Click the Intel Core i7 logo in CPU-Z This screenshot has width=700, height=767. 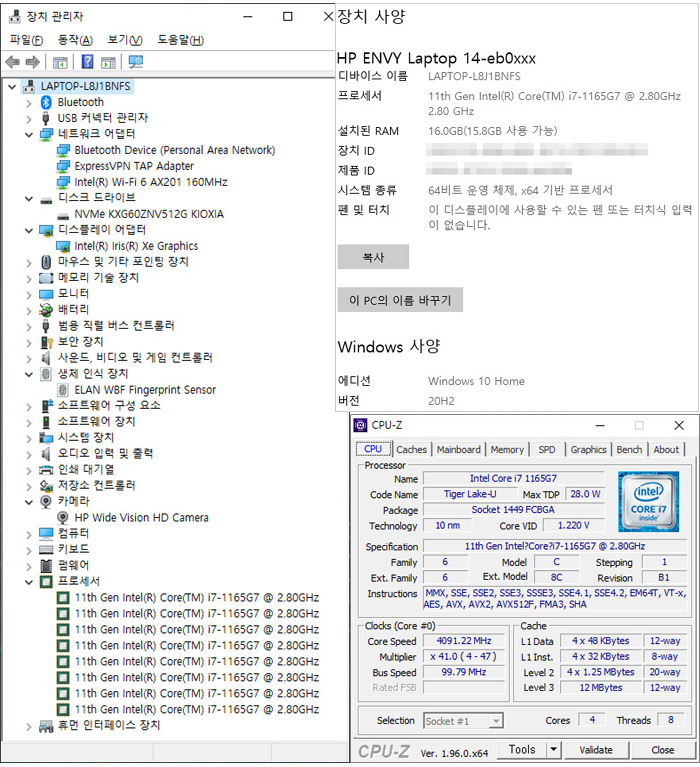tap(648, 501)
